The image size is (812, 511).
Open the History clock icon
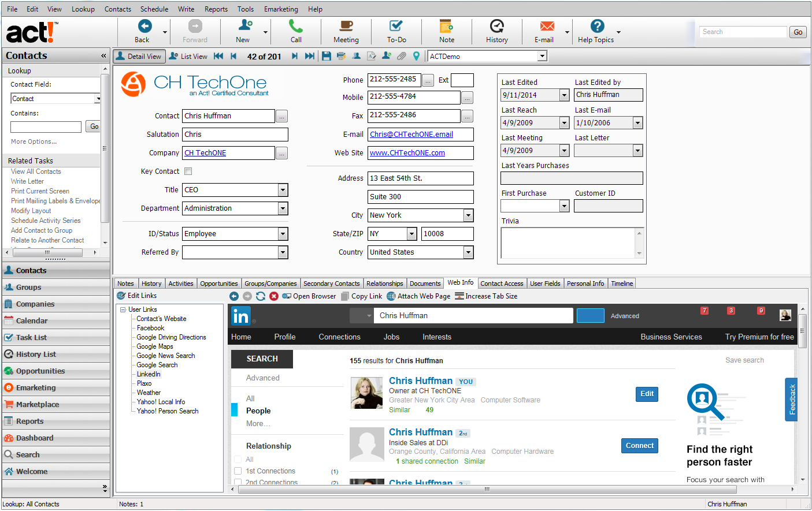(x=496, y=31)
